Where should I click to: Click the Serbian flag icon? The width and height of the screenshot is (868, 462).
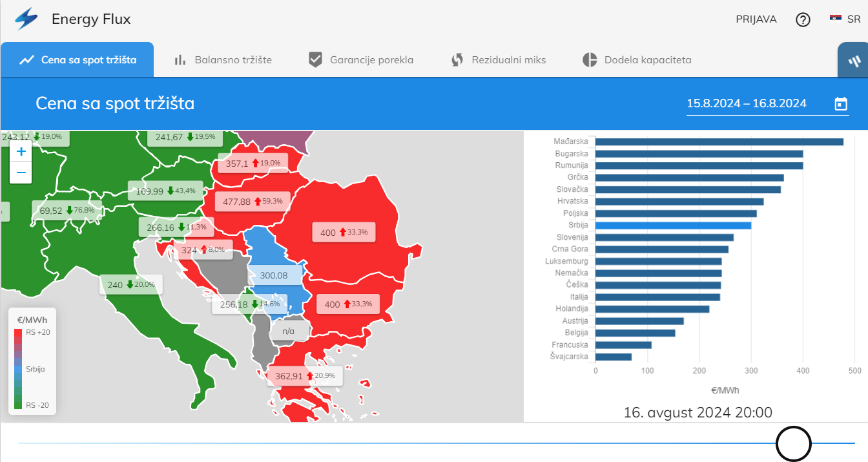(x=836, y=19)
